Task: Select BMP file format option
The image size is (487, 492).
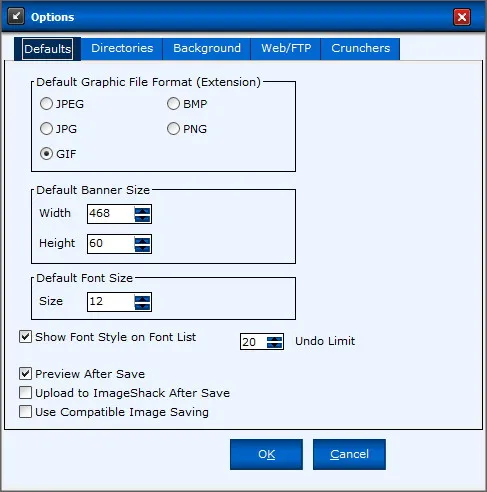Action: click(x=173, y=104)
